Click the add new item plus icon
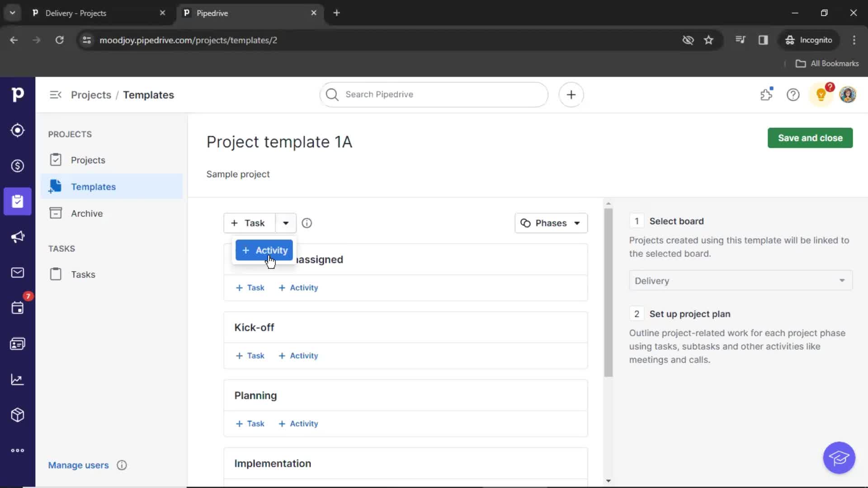868x488 pixels. pyautogui.click(x=571, y=94)
